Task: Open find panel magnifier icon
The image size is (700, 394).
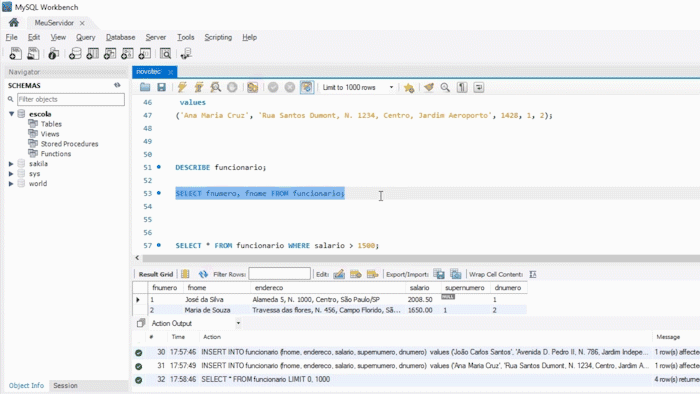Action: 445,87
